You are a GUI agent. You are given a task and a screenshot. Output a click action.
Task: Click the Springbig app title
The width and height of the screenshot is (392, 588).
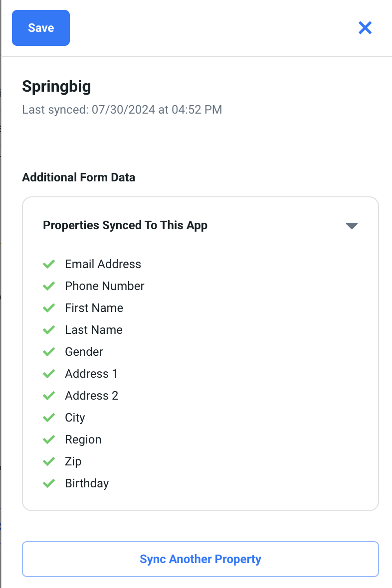tap(56, 87)
